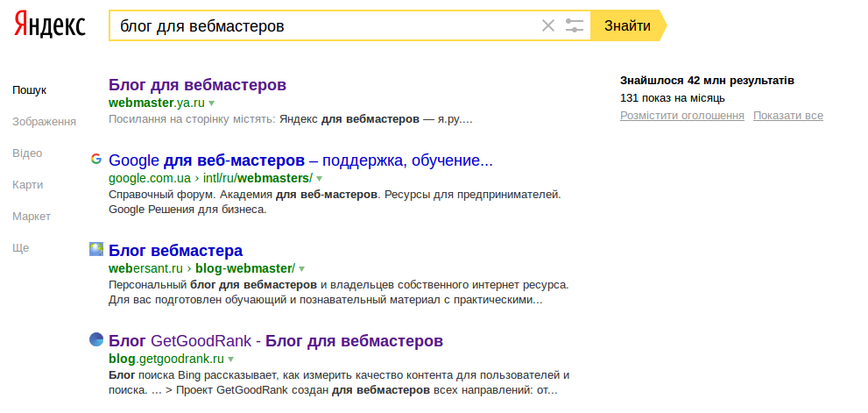Expand the arrow next to blog.getgoodrank.ru
The width and height of the screenshot is (868, 413).
coord(231,360)
